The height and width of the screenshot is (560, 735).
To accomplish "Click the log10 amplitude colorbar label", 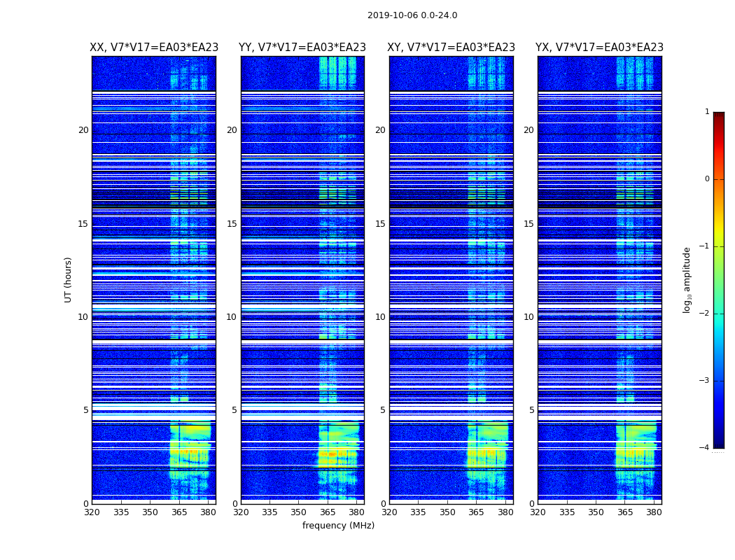I will 687,280.
